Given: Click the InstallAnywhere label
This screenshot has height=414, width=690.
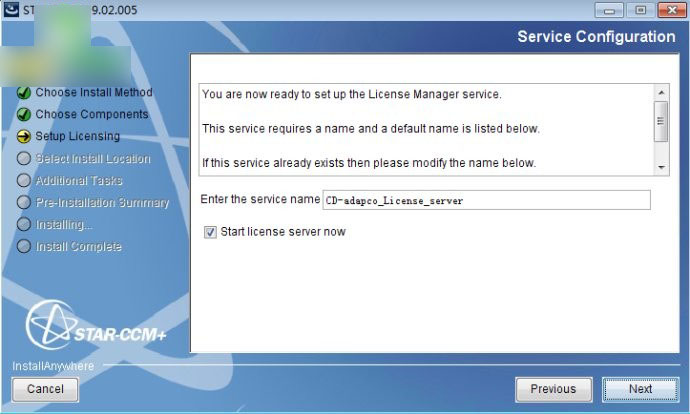Looking at the screenshot, I should 53,366.
